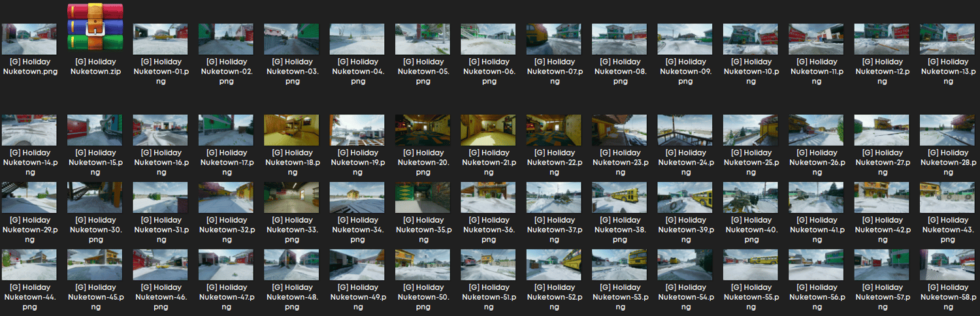Select thumbnail of Holiday Nuketown-15.png
980x316 pixels.
(95, 130)
